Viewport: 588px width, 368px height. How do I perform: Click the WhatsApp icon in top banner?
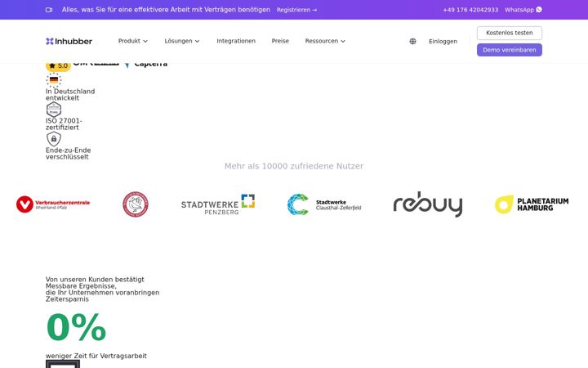tap(539, 9)
